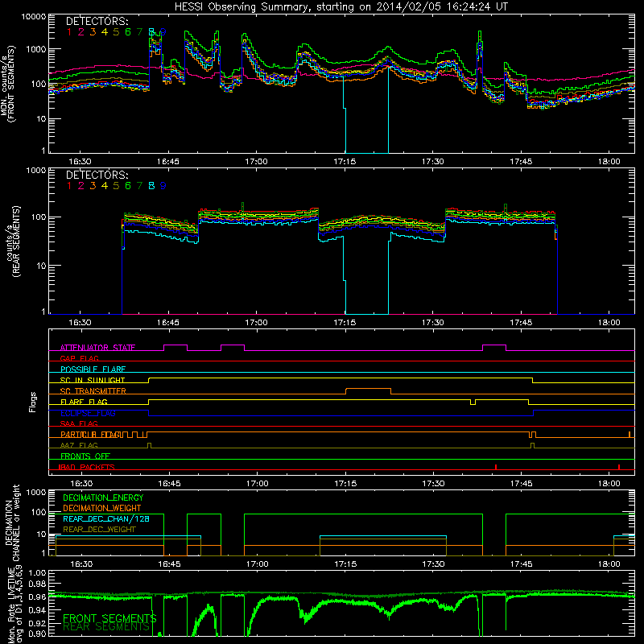Click the vertical Flags axis title

point(33,402)
